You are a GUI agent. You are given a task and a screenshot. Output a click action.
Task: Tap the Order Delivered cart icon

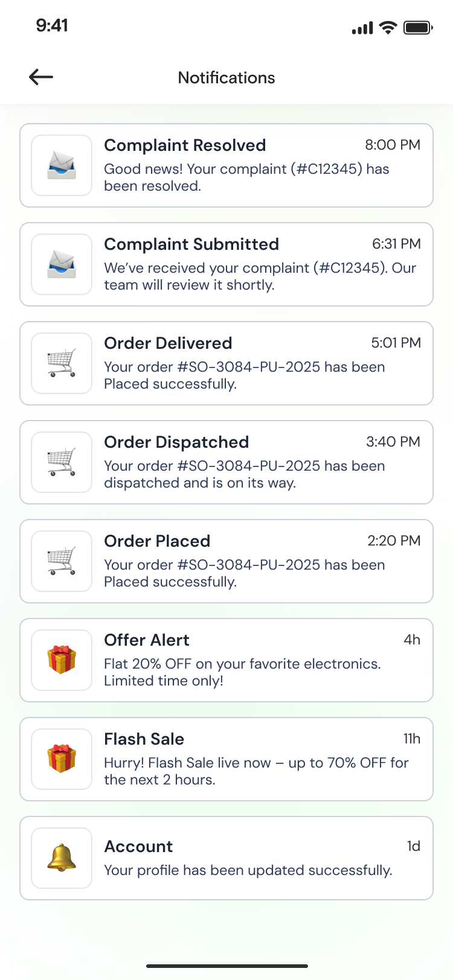click(x=62, y=363)
